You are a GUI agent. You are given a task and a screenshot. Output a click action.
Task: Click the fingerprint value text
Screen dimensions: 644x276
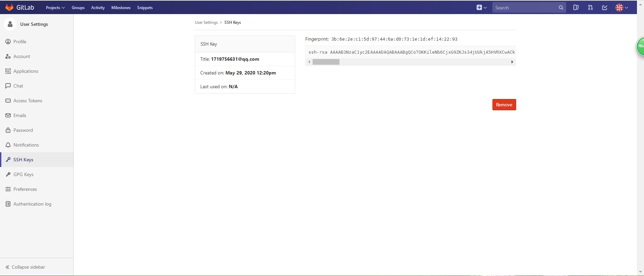pyautogui.click(x=394, y=39)
